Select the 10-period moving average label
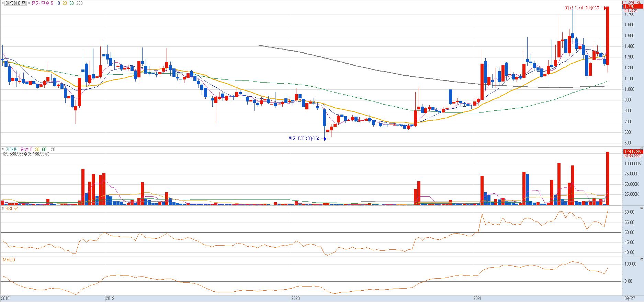The image size is (644, 302). [x=57, y=3]
